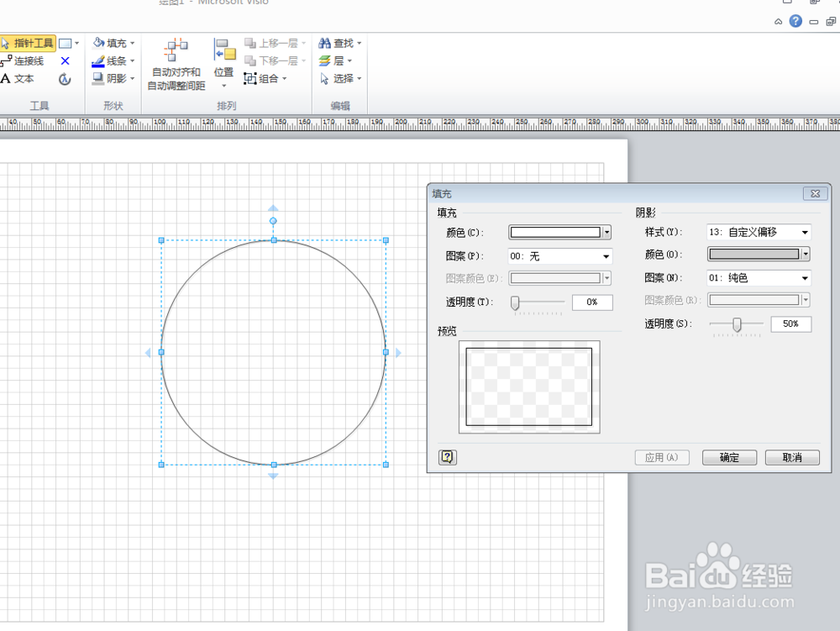Click the fill transparency 0% input field
The image size is (840, 631).
click(x=592, y=302)
